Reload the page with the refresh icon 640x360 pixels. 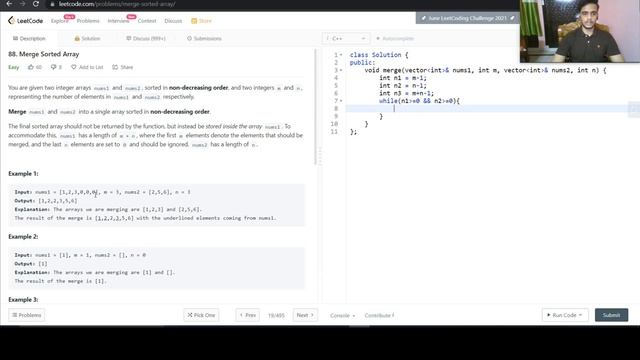pos(36,4)
